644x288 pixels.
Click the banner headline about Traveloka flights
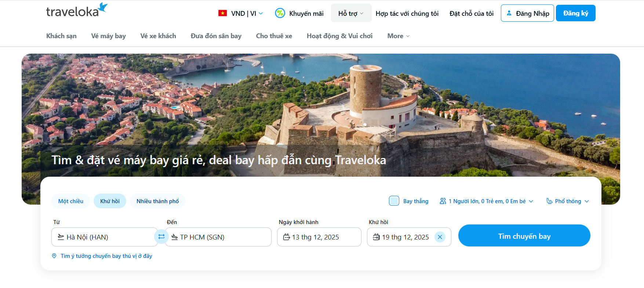click(219, 160)
